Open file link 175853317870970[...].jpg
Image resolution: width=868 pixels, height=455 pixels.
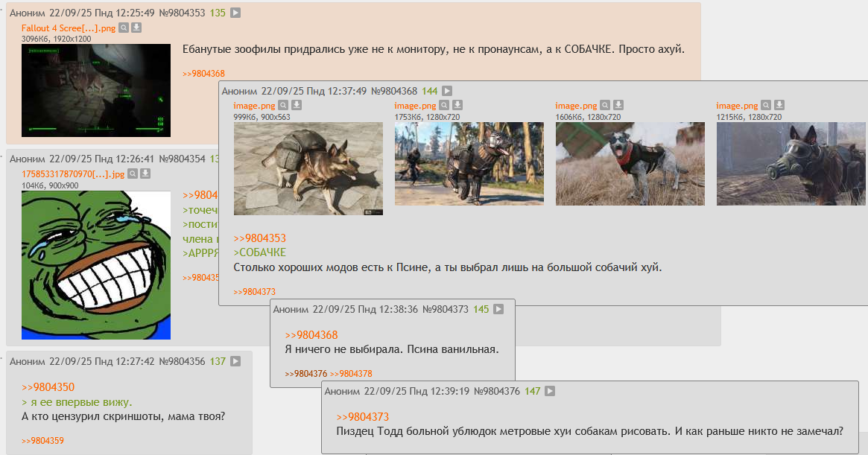point(73,174)
